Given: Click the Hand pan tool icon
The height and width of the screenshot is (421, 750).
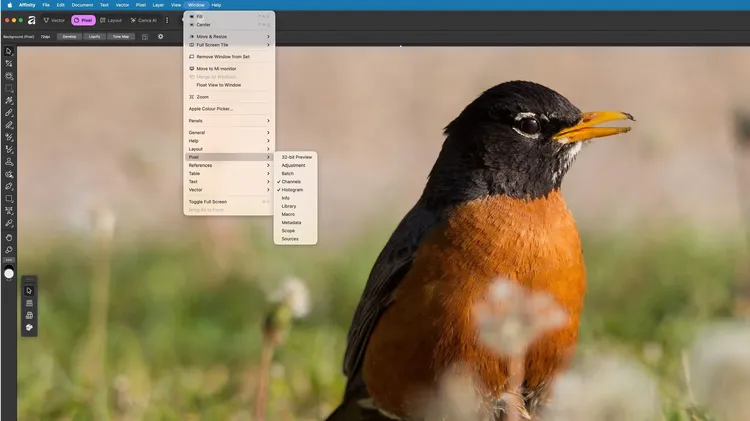Looking at the screenshot, I should click(9, 237).
